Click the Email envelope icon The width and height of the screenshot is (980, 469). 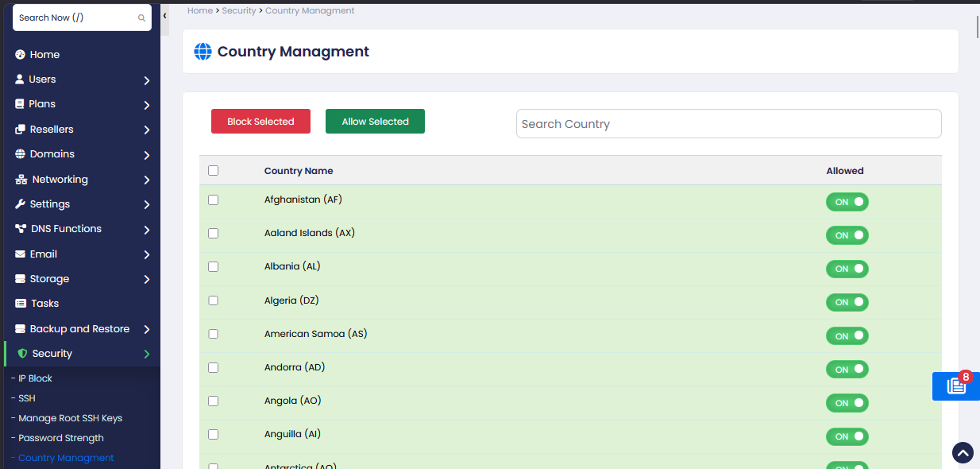tap(21, 254)
